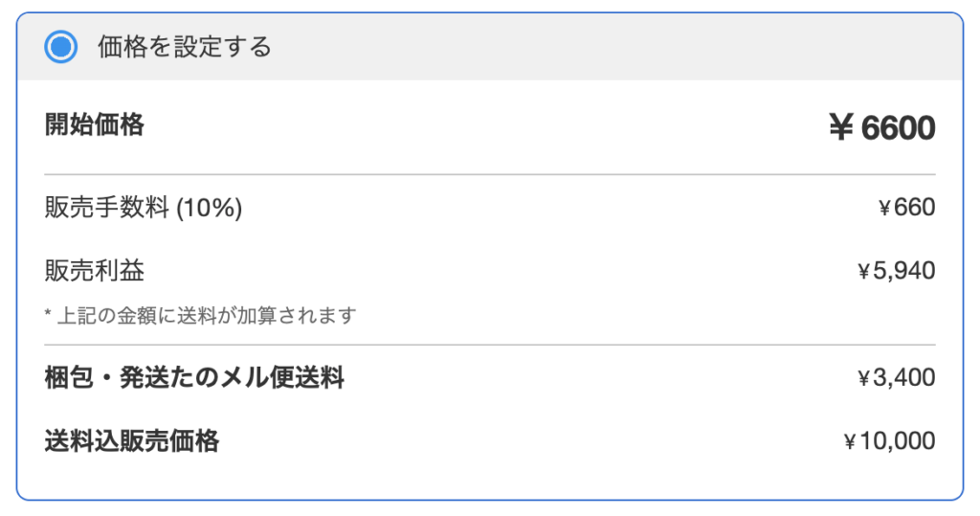Click the 価格を設定する header label text
Viewport: 980px width, 516px height.
pyautogui.click(x=185, y=47)
